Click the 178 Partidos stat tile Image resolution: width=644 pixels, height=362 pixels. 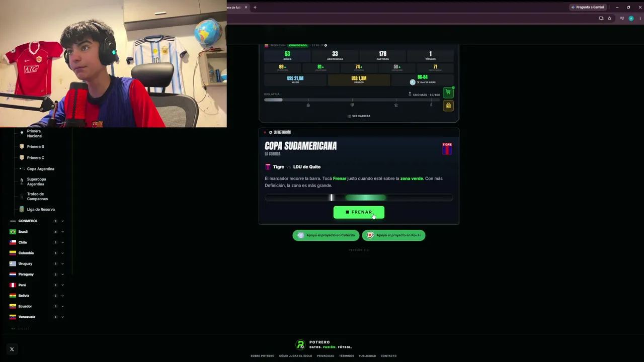click(382, 55)
